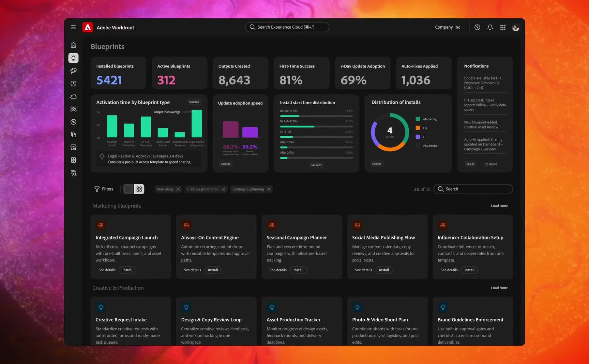Click See all in Notifications
Viewport: 589px width, 364px height.
point(470,164)
